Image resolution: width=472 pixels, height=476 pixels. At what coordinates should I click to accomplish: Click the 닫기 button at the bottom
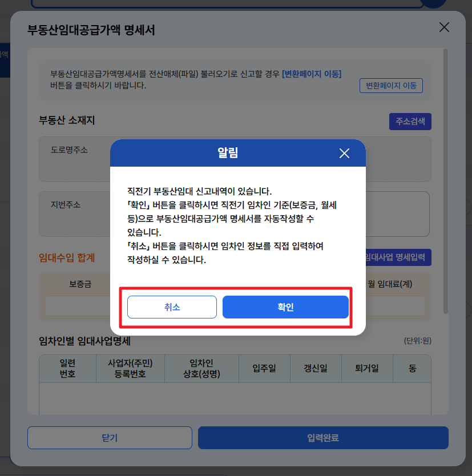coord(110,437)
